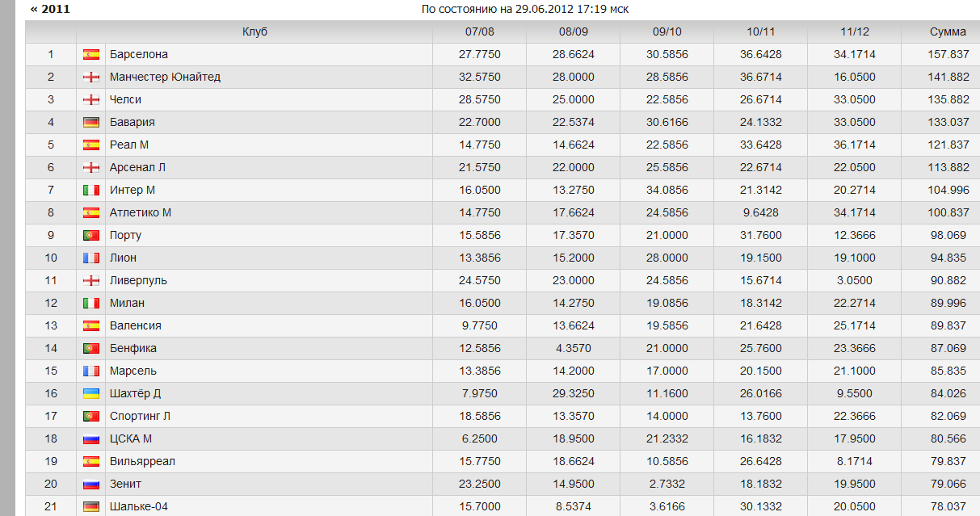Screen dimensions: 980x516
Task: Click the Italy flag beside Милан
Action: (x=91, y=304)
